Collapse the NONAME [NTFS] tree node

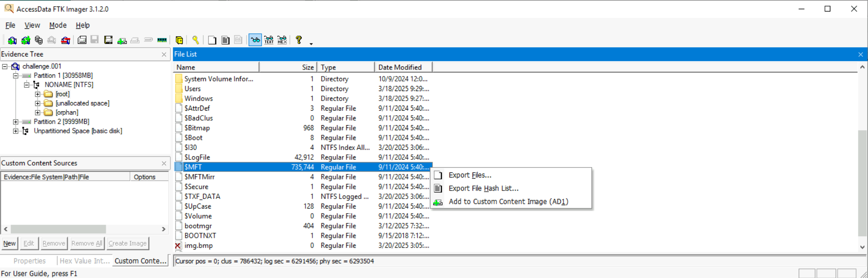tap(27, 85)
